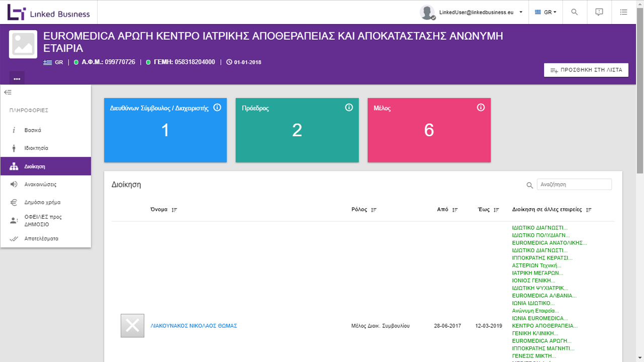
Task: Open ΚΕΝΤΡΟ ΑΠΟΘΕΡΑΠΕΙΑ... company link
Action: (545, 326)
